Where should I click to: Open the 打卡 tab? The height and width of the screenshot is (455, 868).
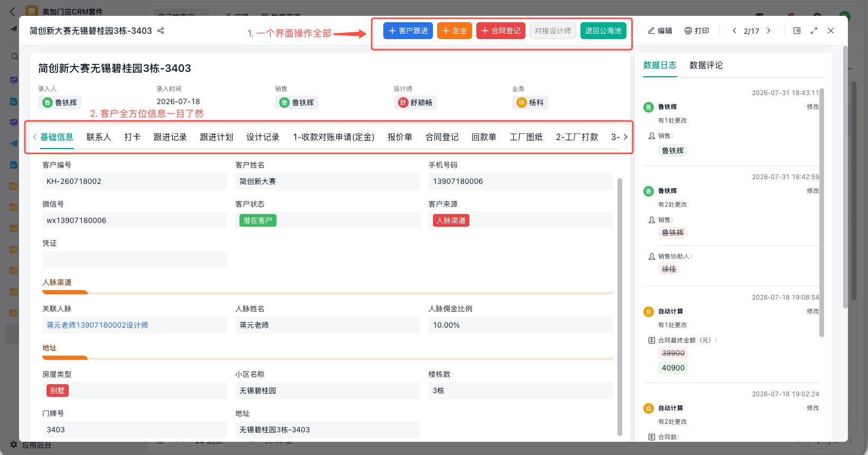pyautogui.click(x=132, y=137)
